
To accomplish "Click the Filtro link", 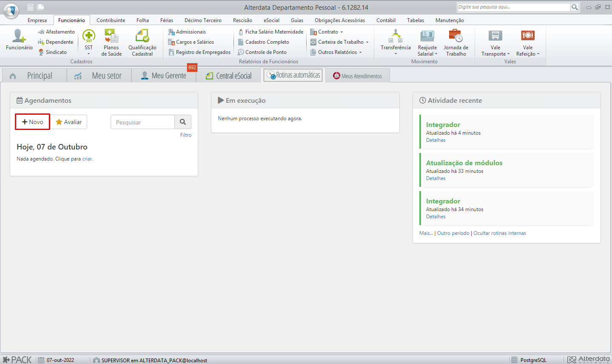I will tap(186, 135).
